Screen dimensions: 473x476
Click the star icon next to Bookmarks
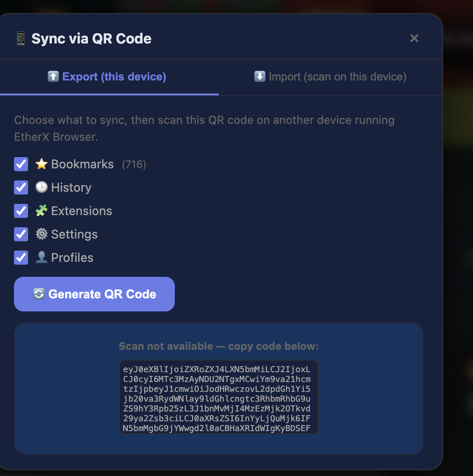(42, 164)
